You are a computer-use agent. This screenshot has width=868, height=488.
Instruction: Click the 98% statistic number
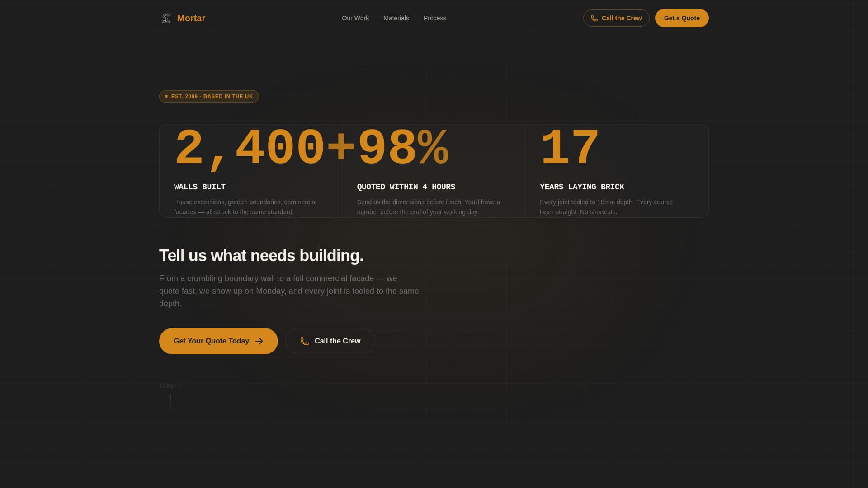point(403,148)
